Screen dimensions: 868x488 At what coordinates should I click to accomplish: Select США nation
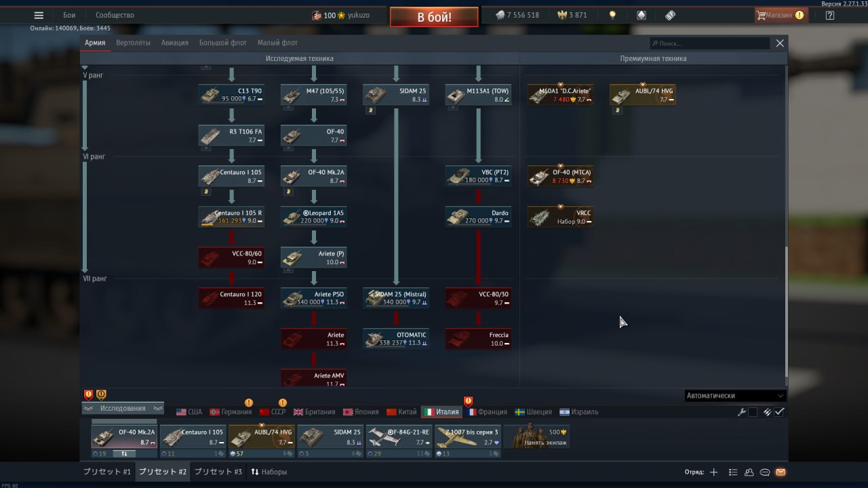click(189, 412)
